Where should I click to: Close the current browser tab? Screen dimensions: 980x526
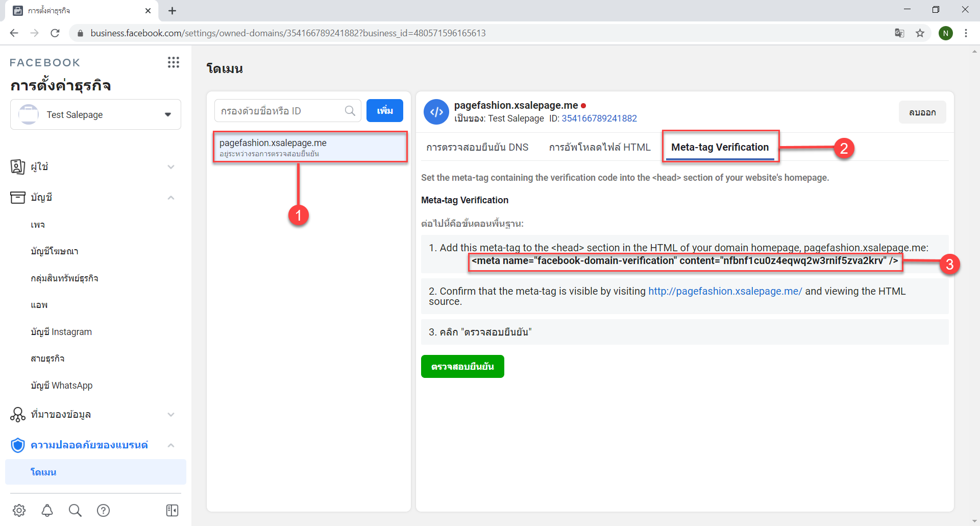coord(148,11)
